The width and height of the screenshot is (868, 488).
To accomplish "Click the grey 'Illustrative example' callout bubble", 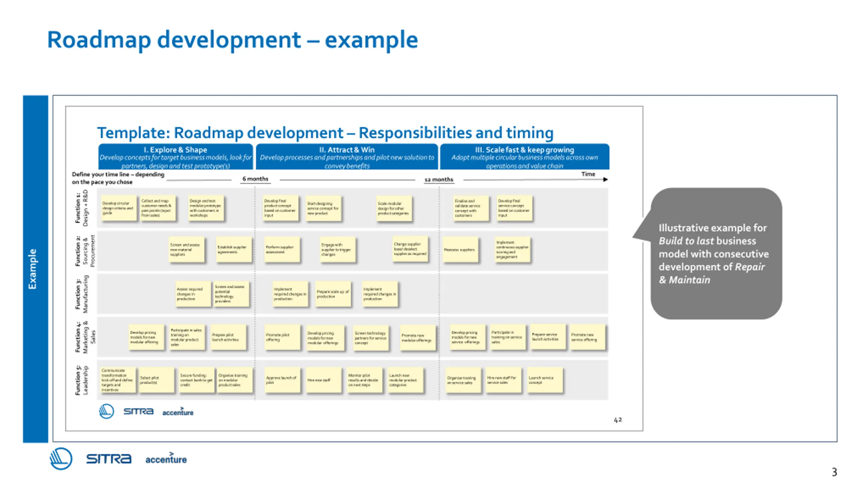I will pos(716,253).
